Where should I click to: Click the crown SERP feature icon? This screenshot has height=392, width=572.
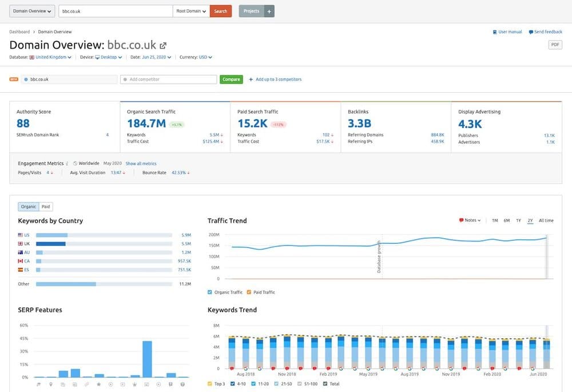coord(134,385)
